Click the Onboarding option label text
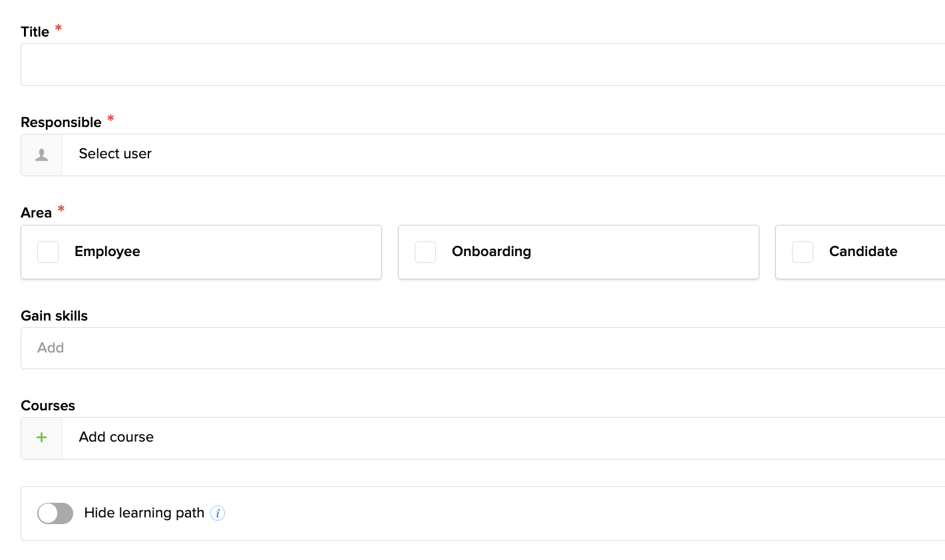This screenshot has width=945, height=560. (x=491, y=251)
